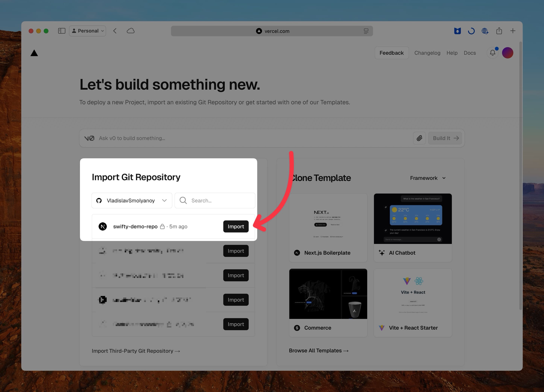The width and height of the screenshot is (544, 392).
Task: Open a new tab with plus icon
Action: click(513, 31)
